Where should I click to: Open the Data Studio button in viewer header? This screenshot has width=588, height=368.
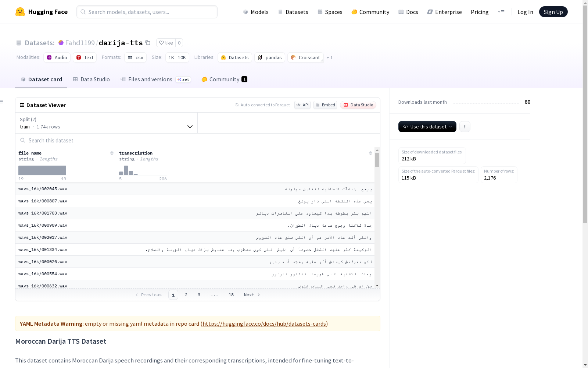[x=358, y=105]
